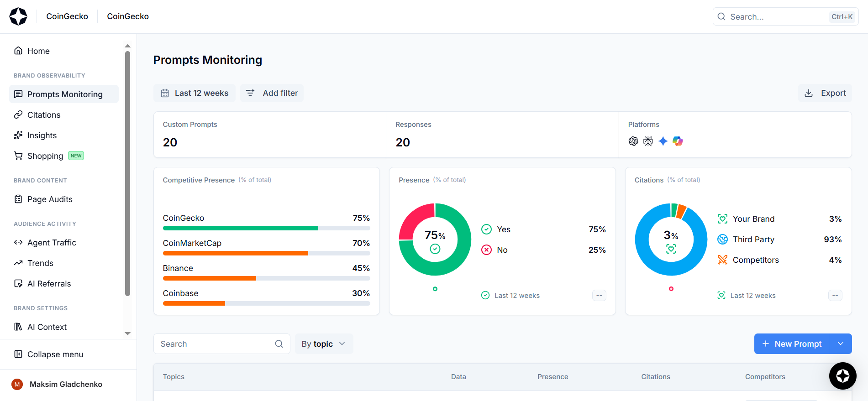Viewport: 868px width, 401px height.
Task: Click the second CoinGecko breadcrumb
Action: pos(128,16)
